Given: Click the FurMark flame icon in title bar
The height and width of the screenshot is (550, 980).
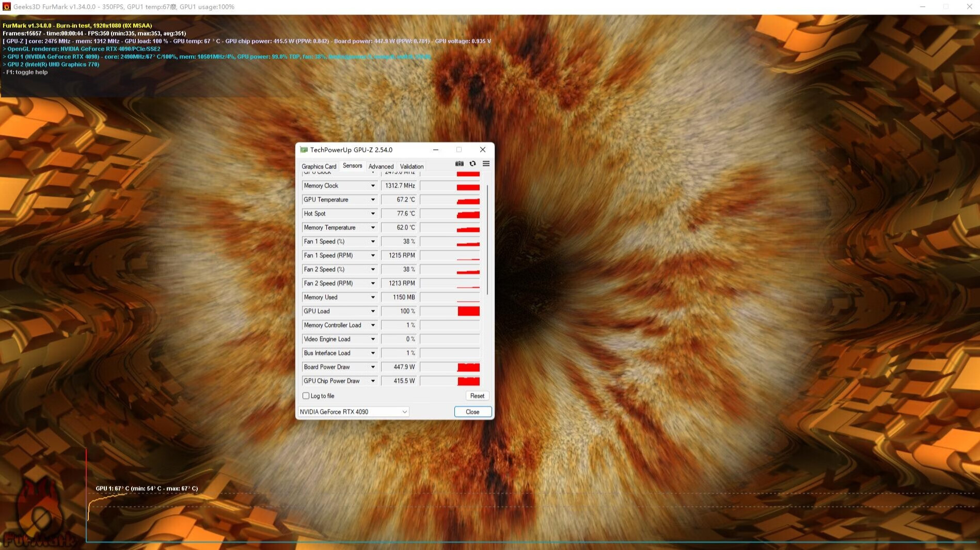Looking at the screenshot, I should click(7, 7).
